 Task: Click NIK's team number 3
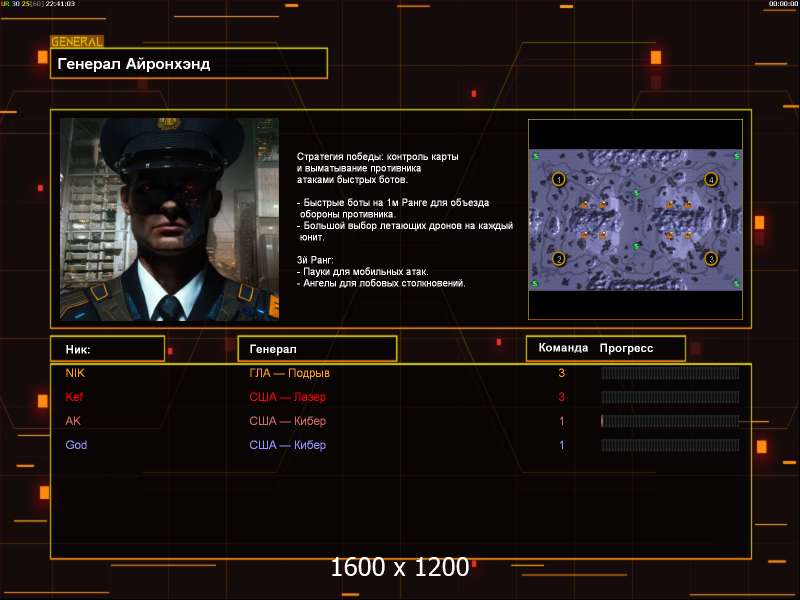[x=562, y=373]
